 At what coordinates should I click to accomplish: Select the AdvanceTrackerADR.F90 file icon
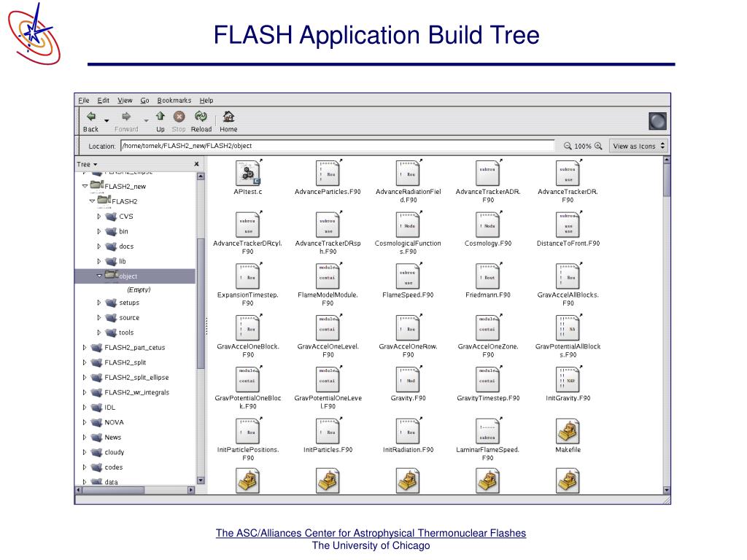tap(488, 174)
